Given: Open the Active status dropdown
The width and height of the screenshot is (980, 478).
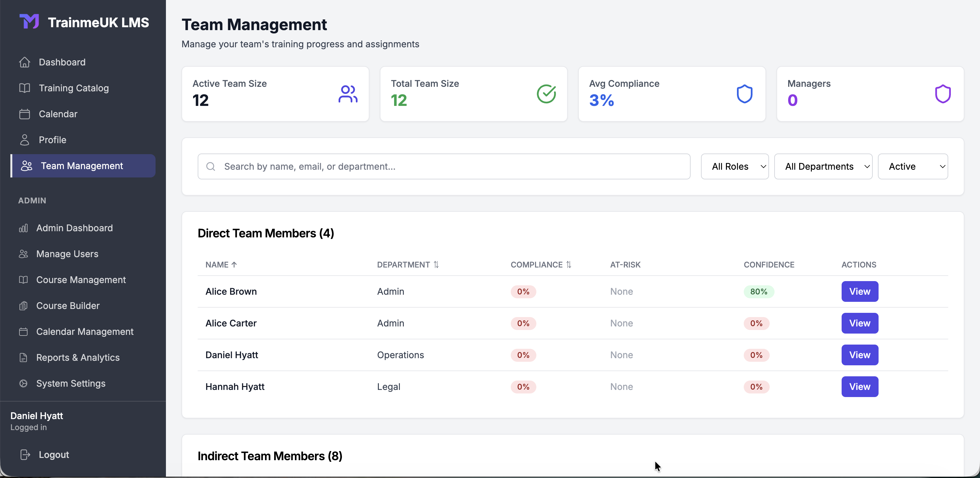Looking at the screenshot, I should point(913,166).
